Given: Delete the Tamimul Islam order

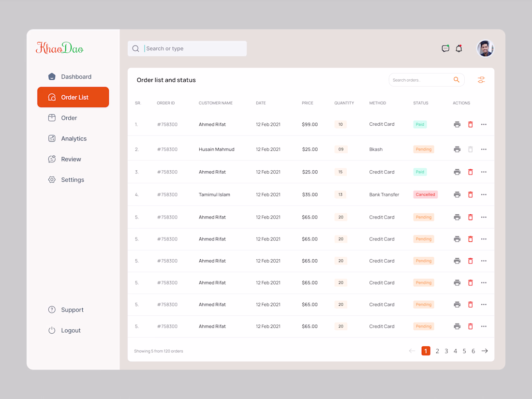Looking at the screenshot, I should [x=470, y=194].
